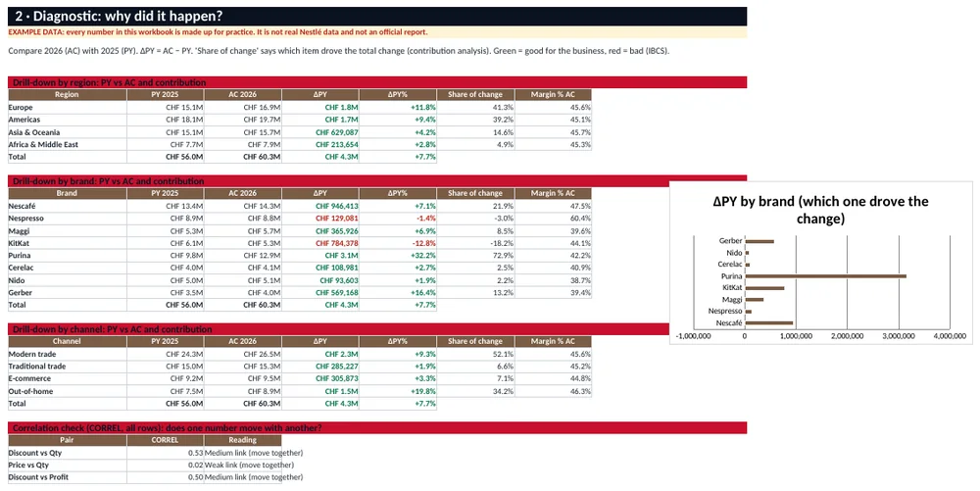
Task: Click the Nescafé bar in the chart
Action: click(x=769, y=323)
